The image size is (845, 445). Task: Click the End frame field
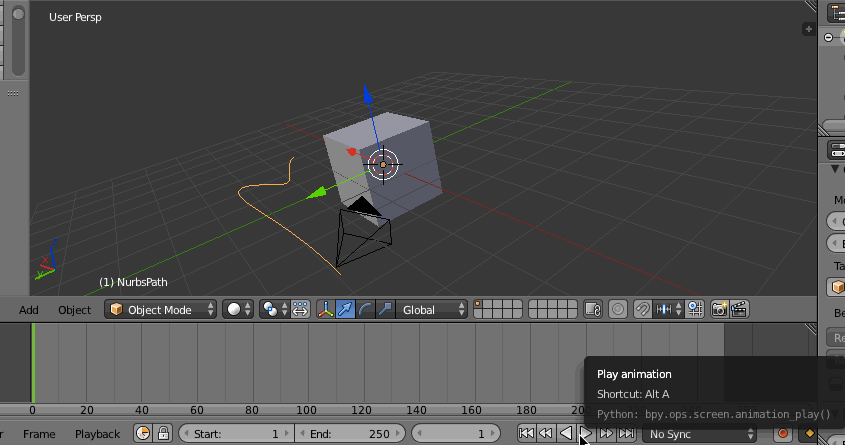[x=350, y=434]
